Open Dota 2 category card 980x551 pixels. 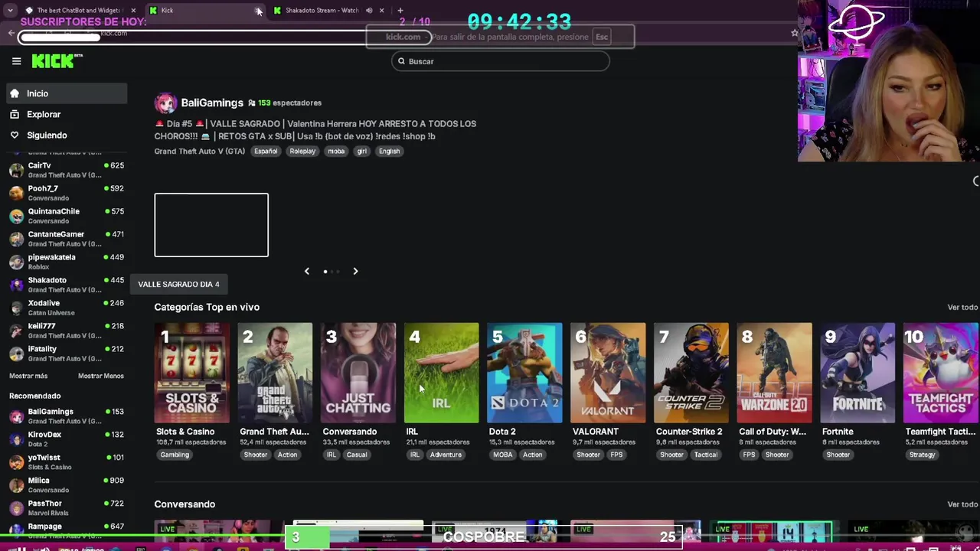(x=524, y=373)
